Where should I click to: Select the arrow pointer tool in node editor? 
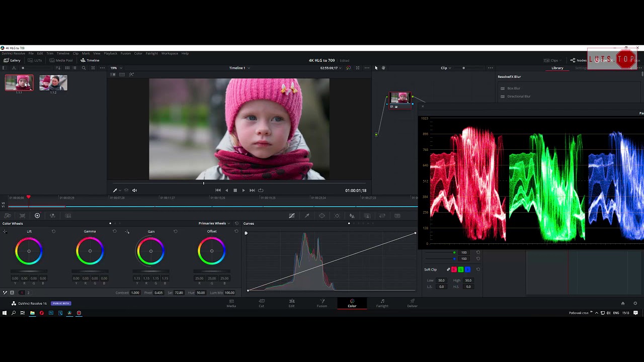click(x=376, y=68)
